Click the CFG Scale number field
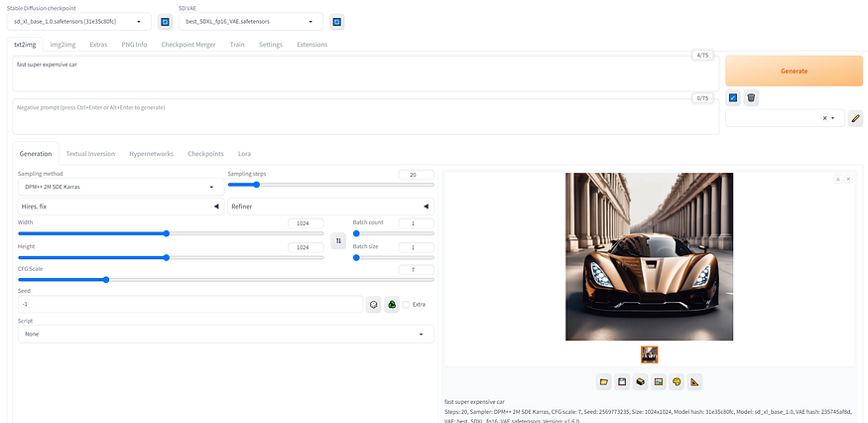 pyautogui.click(x=417, y=270)
